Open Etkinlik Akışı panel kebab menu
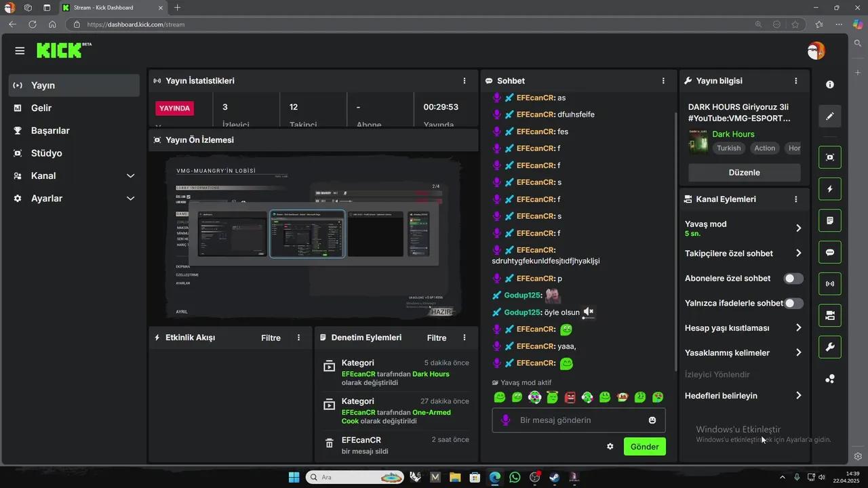 tap(298, 338)
